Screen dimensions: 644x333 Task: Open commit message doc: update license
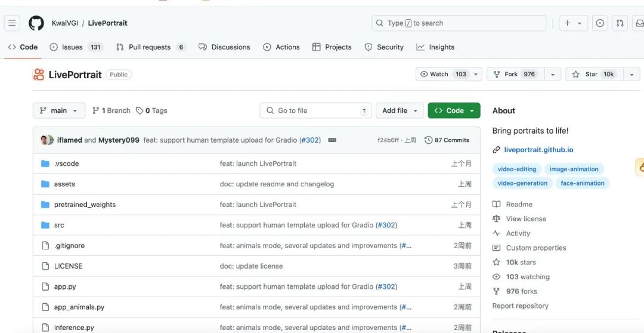point(251,266)
